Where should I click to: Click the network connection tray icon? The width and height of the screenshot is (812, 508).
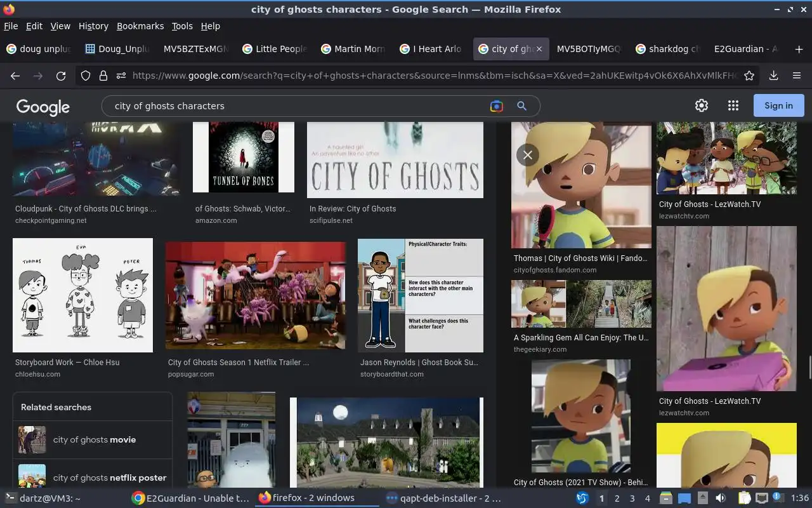tap(762, 498)
